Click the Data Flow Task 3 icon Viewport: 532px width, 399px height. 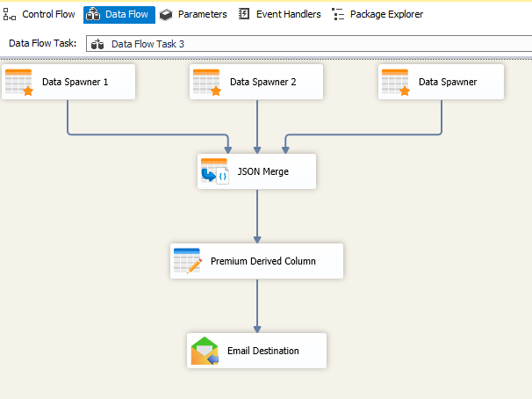(x=97, y=44)
